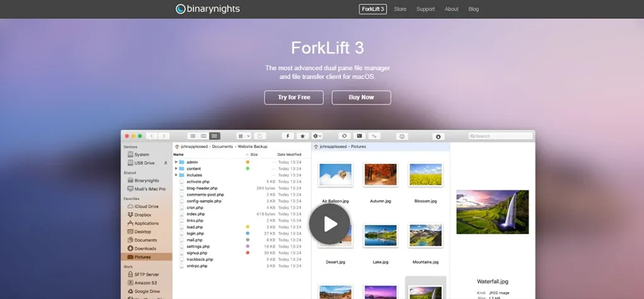The height and width of the screenshot is (299, 644).
Task: Click the Waterfall.jpg preview image
Action: pos(492,212)
